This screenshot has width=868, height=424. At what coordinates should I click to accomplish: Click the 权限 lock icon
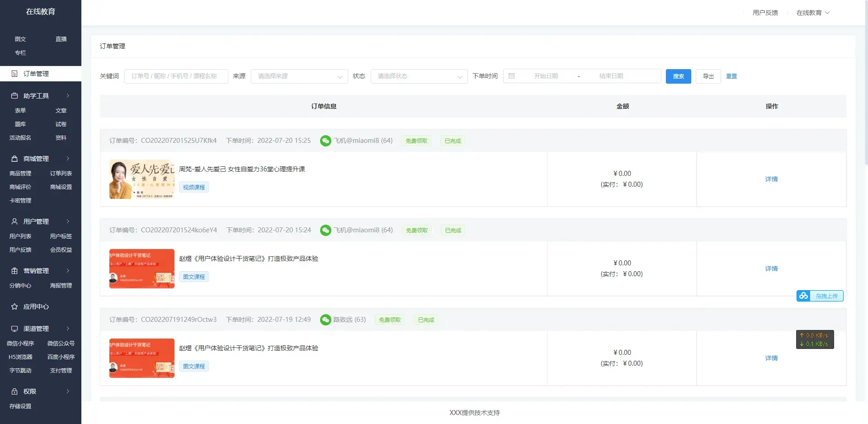[14, 391]
